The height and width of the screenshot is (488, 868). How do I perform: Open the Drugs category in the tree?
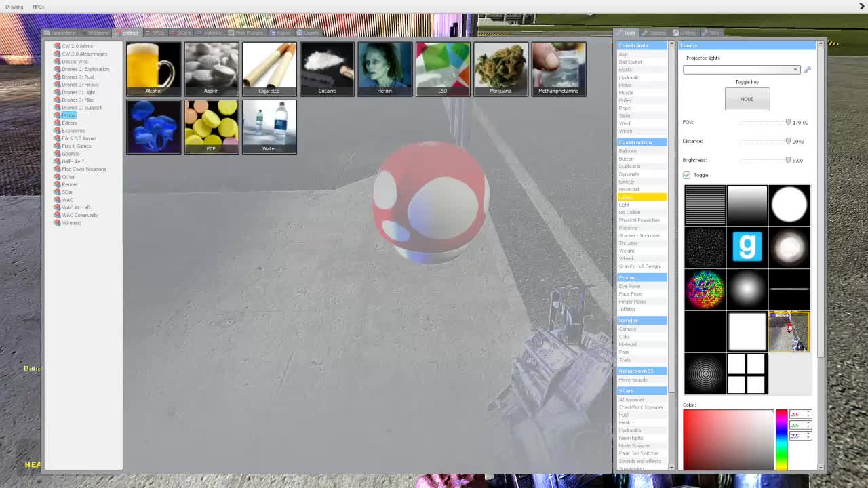[x=68, y=115]
